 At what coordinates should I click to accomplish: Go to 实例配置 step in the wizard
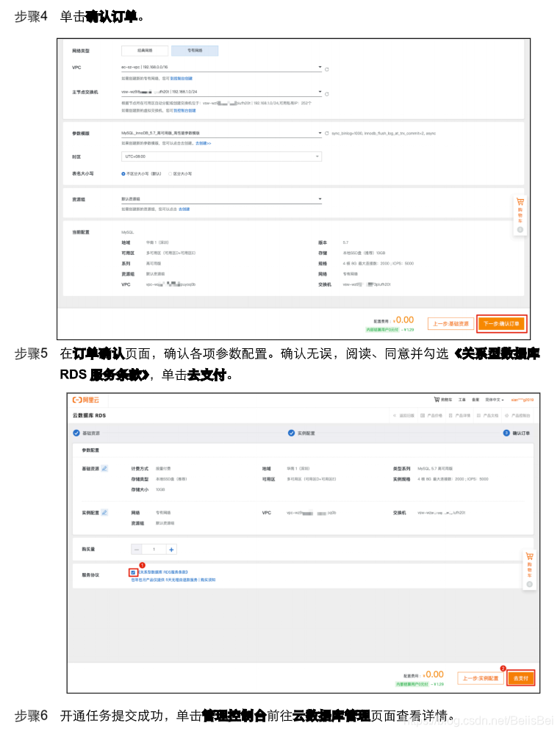click(x=301, y=433)
